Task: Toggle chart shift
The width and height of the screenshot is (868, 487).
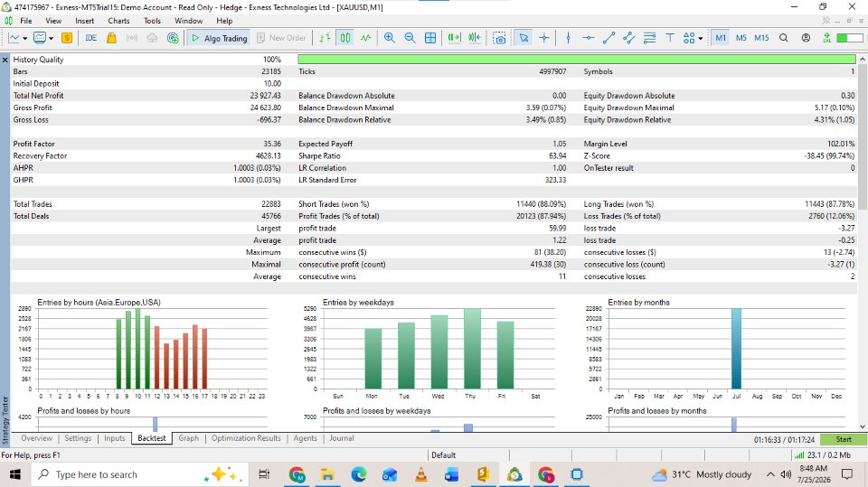Action: point(475,38)
